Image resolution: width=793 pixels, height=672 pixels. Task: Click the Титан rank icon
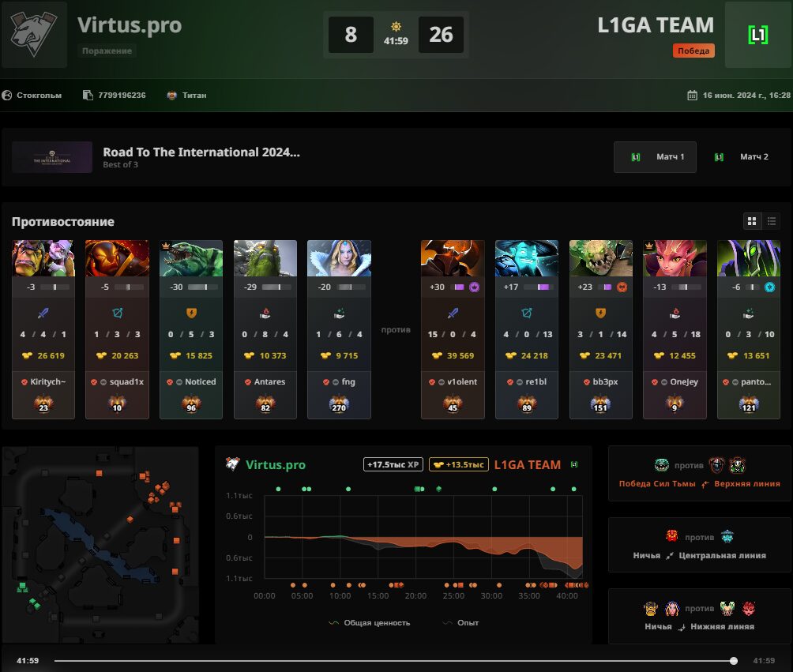pos(172,95)
